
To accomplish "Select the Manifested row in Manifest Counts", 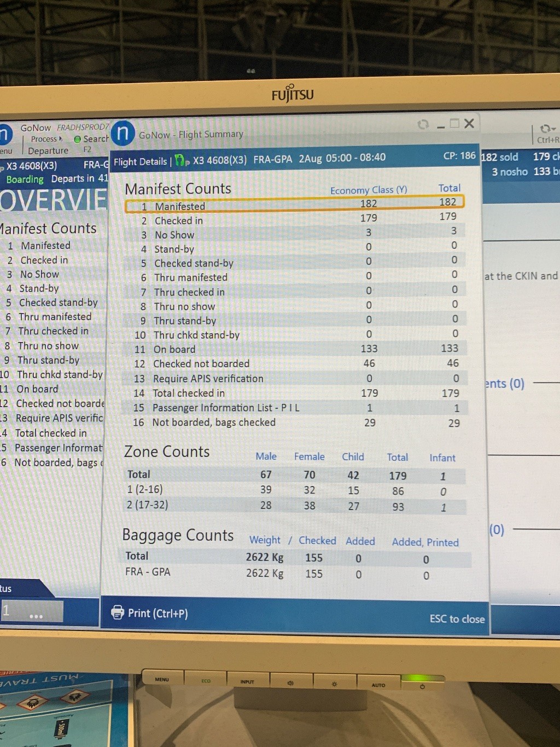I will coord(294,205).
